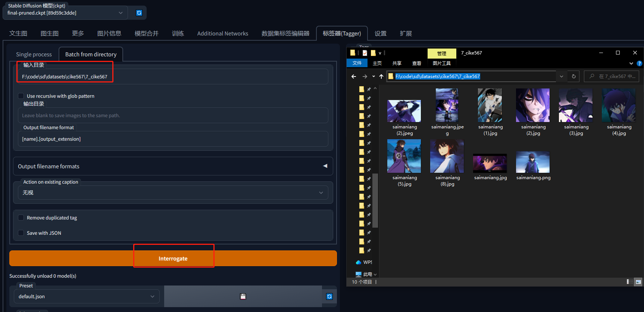The height and width of the screenshot is (312, 644).
Task: Open the Explorer 主页 ribbon tab
Action: click(377, 63)
